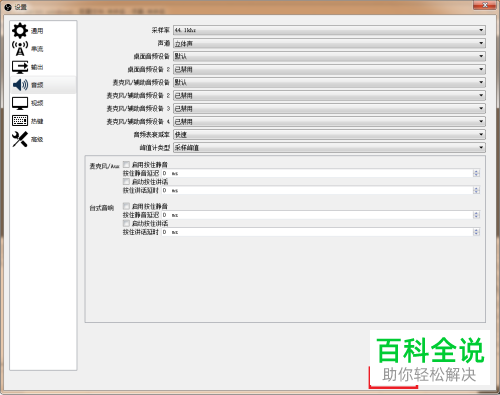The image size is (500, 395).
Task: Expand the 音频表衰减率 dropdown showing 快速
Action: (329, 134)
